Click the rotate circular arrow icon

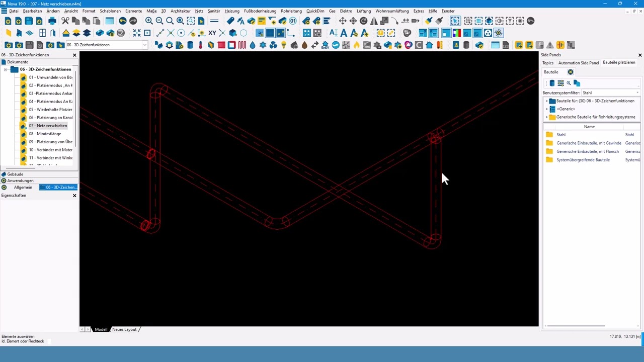[363, 21]
